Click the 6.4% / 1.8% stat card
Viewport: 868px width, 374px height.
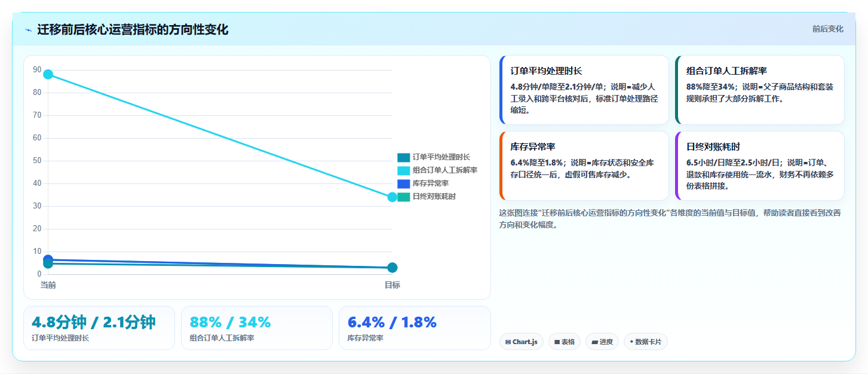(x=415, y=328)
